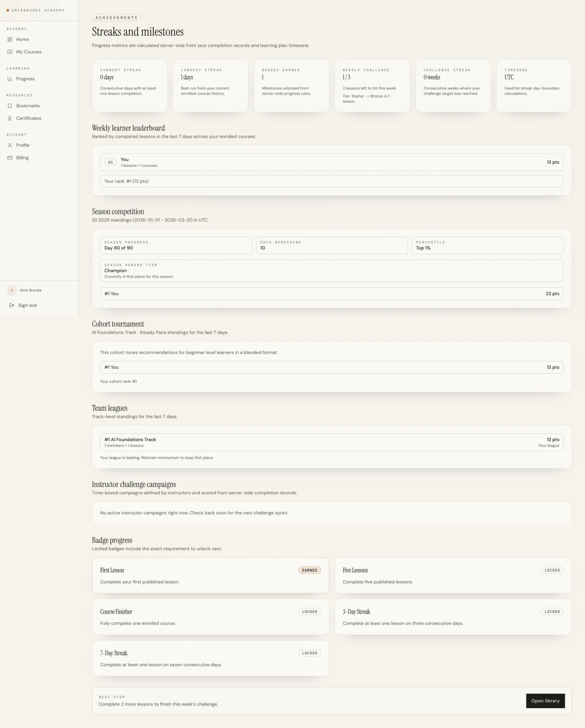This screenshot has height=728, width=585.
Task: Click the 3-Day Streak badge title
Action: click(356, 612)
